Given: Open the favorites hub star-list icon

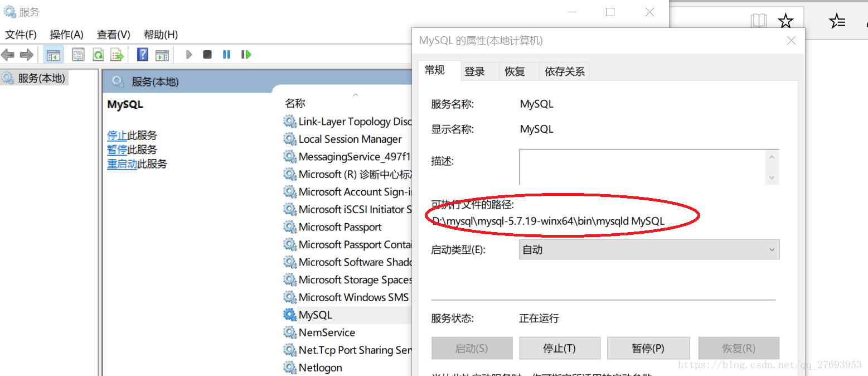Looking at the screenshot, I should pyautogui.click(x=837, y=22).
